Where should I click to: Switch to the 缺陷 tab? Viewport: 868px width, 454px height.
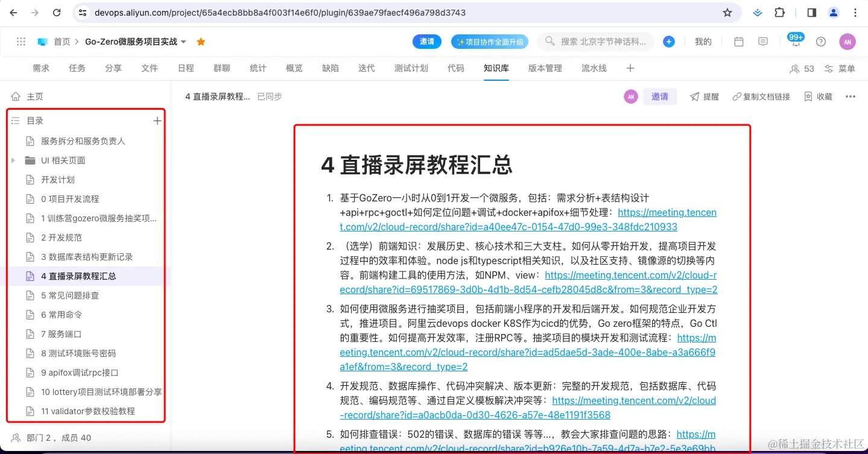(331, 68)
